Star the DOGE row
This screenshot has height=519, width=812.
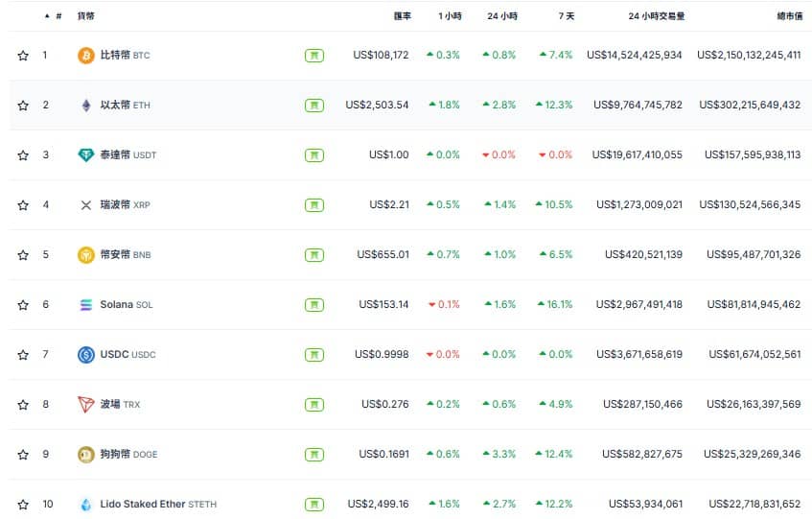[x=23, y=455]
